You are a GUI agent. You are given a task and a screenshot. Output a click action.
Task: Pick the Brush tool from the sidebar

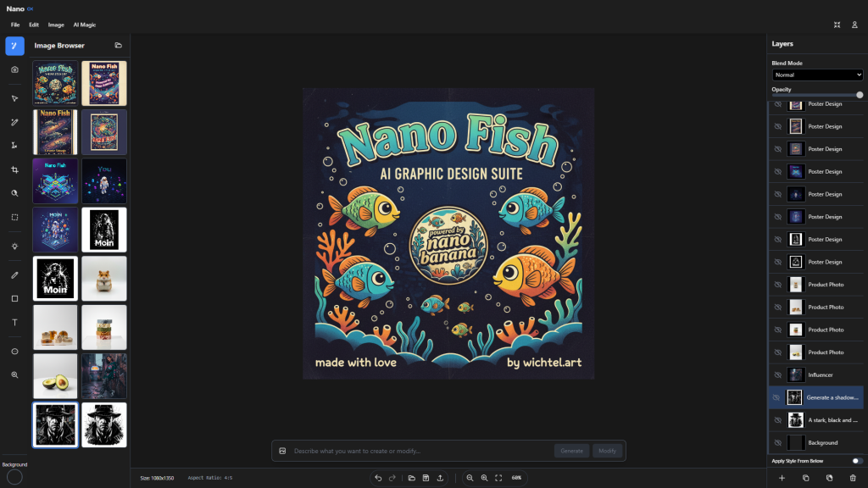point(14,274)
